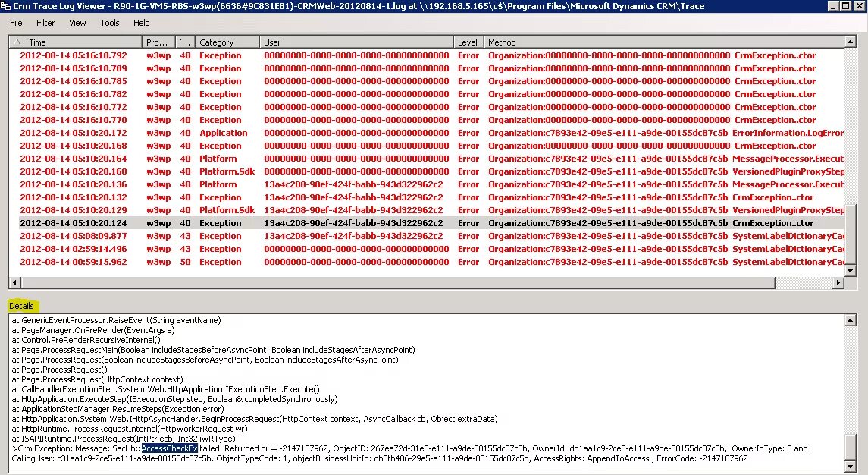
Task: Click the horizontal scrollbar thumb of log list
Action: tap(397, 283)
